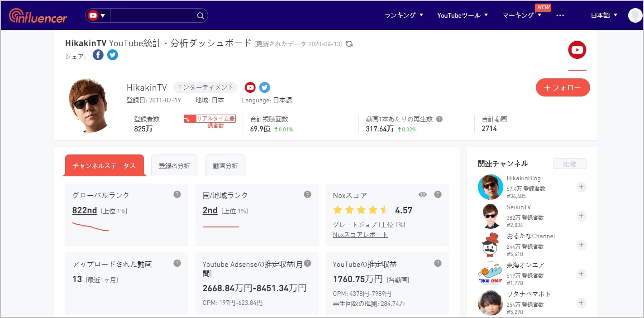Click the ワタナベマホト channel thumbnail

(x=491, y=303)
